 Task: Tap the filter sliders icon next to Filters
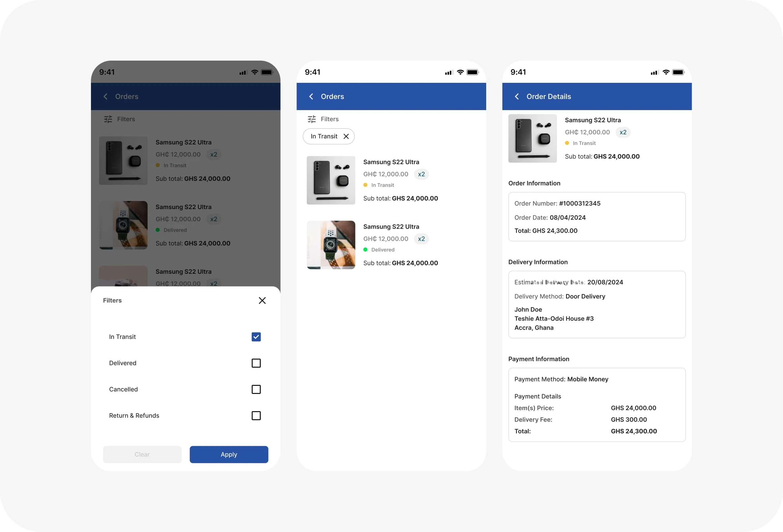pyautogui.click(x=311, y=119)
